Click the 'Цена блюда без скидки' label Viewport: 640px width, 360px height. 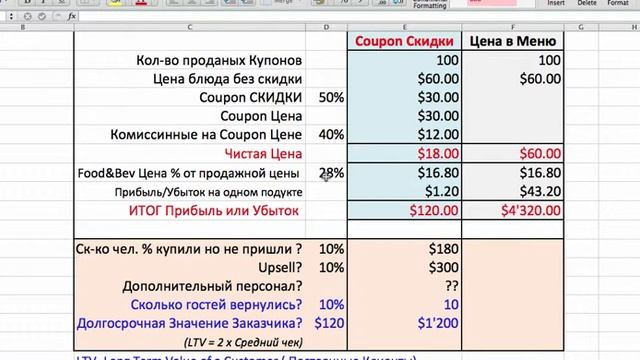(228, 79)
